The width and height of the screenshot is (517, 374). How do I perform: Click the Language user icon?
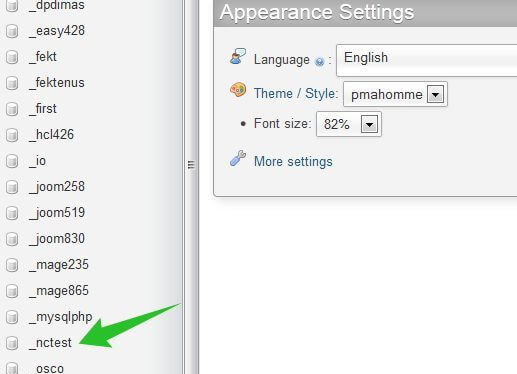click(x=238, y=56)
